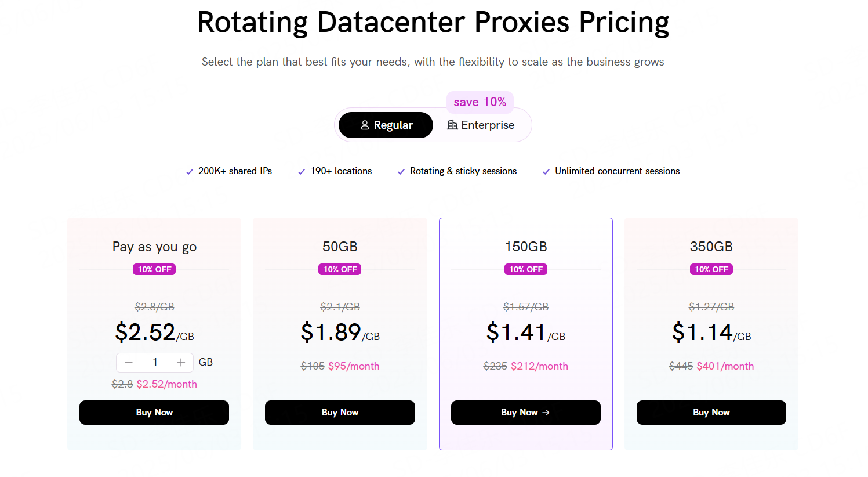Click checkmark by Rotating & sticky sessions
The image size is (868, 477).
401,172
